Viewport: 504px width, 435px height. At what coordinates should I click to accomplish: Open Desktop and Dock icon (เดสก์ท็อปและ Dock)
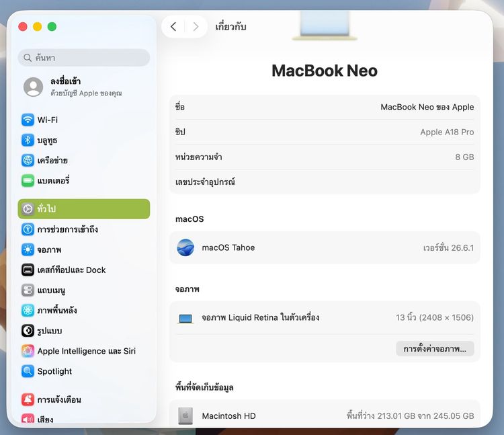[x=28, y=270]
